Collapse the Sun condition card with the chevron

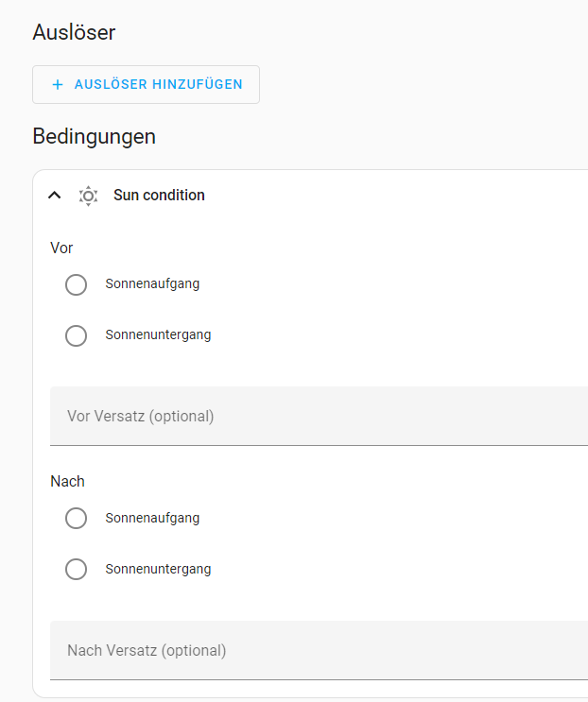pyautogui.click(x=55, y=196)
